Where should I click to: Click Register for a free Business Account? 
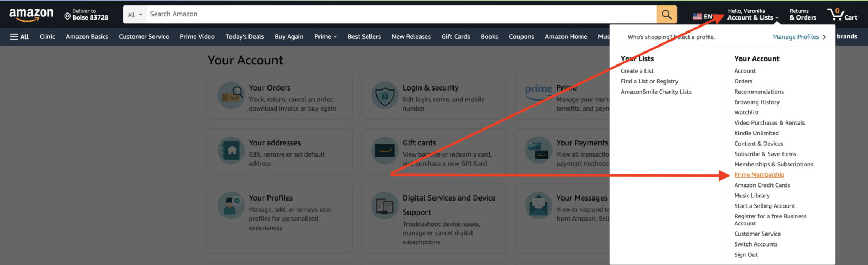[770, 220]
